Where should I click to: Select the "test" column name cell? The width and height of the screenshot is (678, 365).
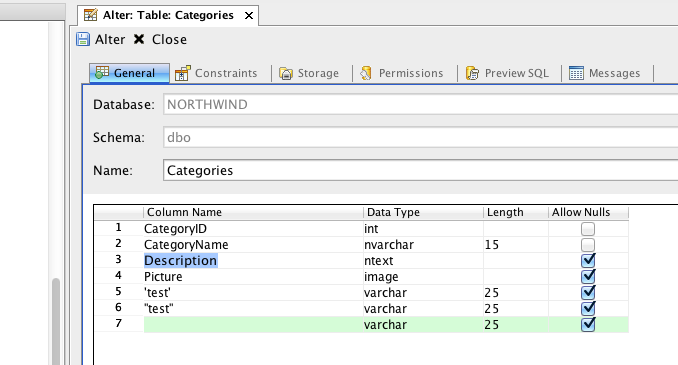(253, 308)
